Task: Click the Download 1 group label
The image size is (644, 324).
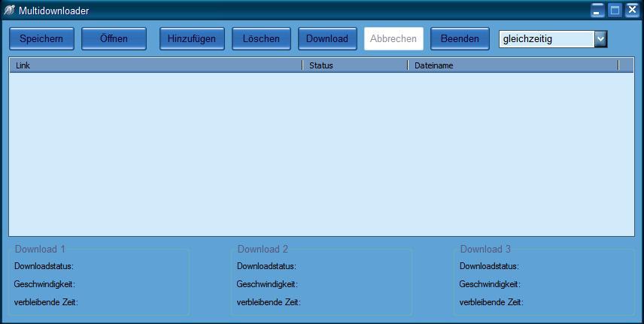Action: pos(40,250)
